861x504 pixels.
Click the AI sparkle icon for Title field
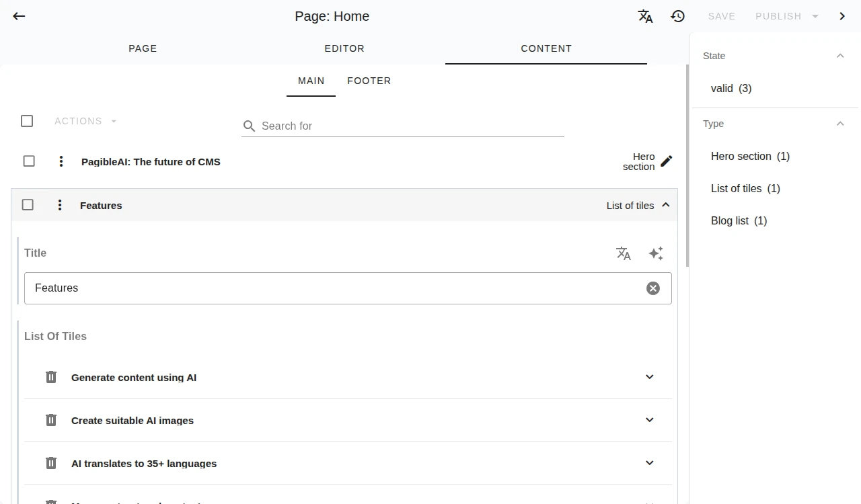point(656,253)
